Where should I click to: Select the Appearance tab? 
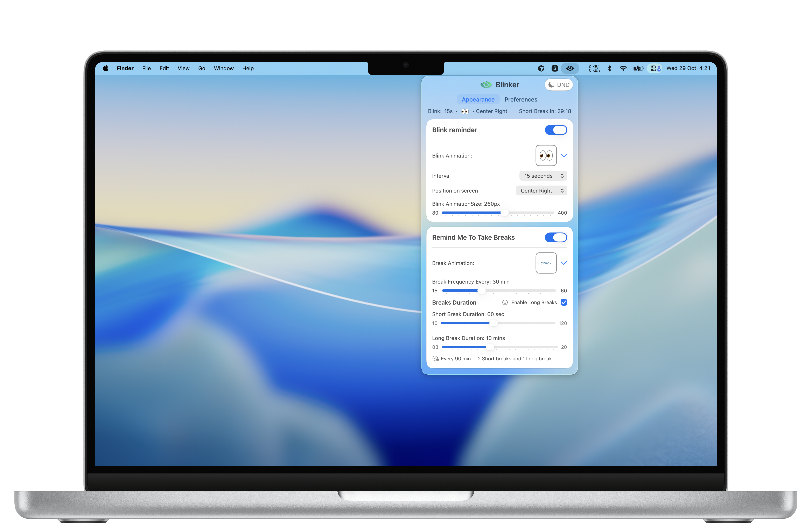point(478,99)
